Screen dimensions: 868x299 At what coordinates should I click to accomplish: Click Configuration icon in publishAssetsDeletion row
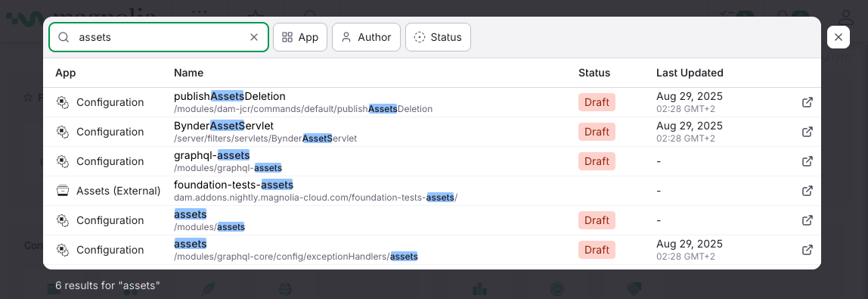63,102
